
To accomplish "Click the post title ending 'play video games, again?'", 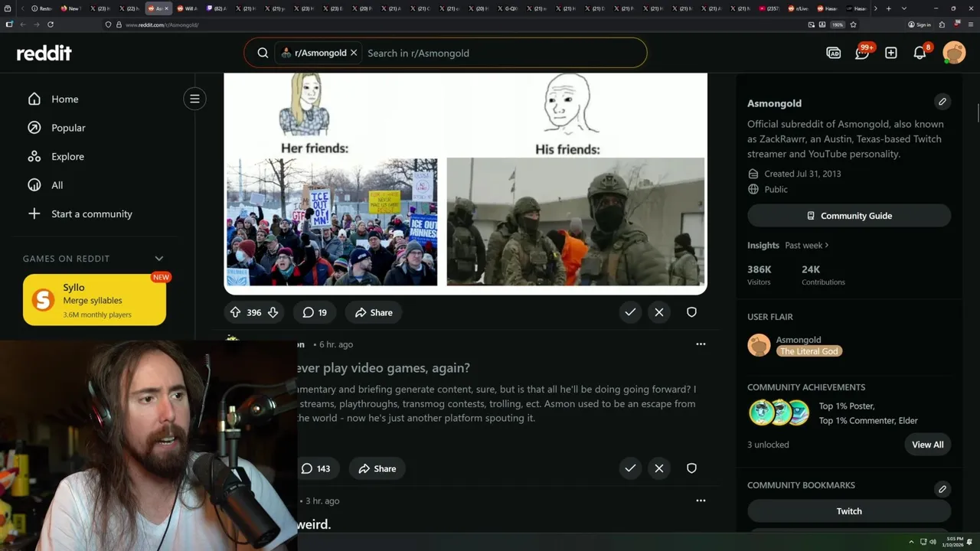I will tap(384, 368).
